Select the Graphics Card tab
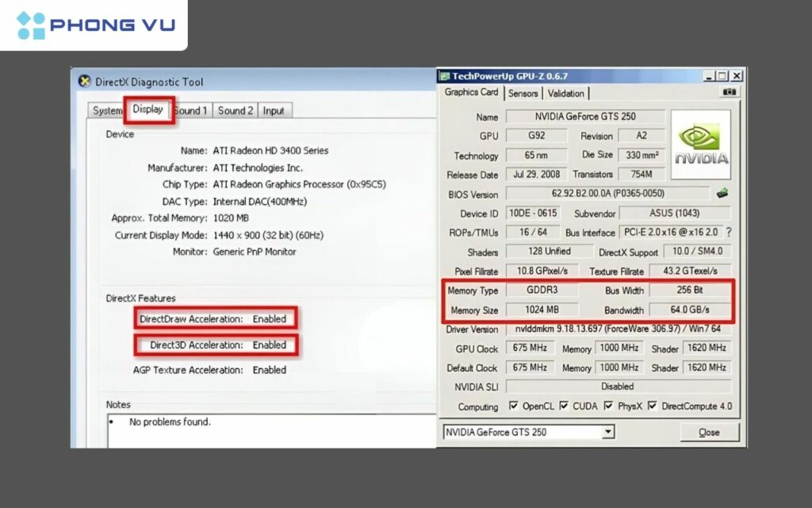The image size is (812, 508). [x=473, y=93]
